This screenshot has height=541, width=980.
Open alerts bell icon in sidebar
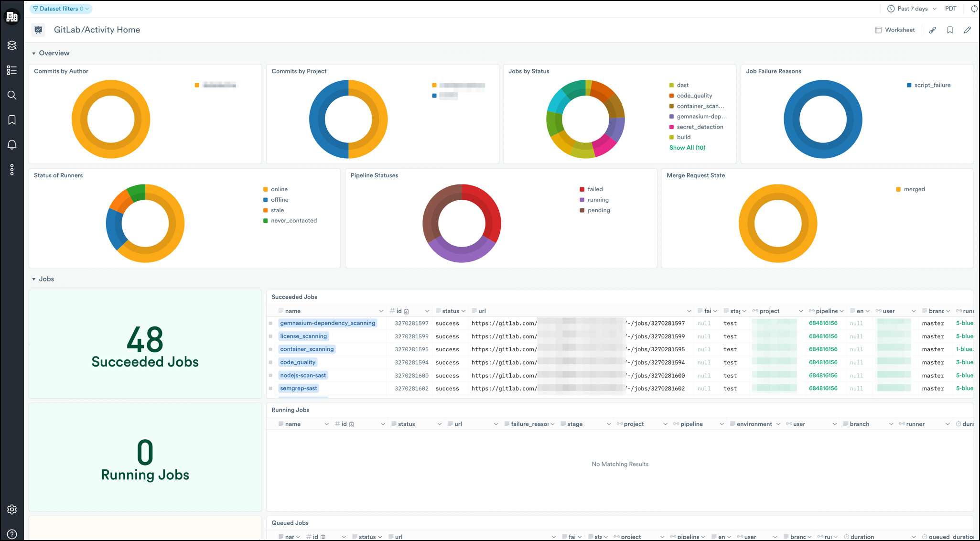(x=12, y=145)
